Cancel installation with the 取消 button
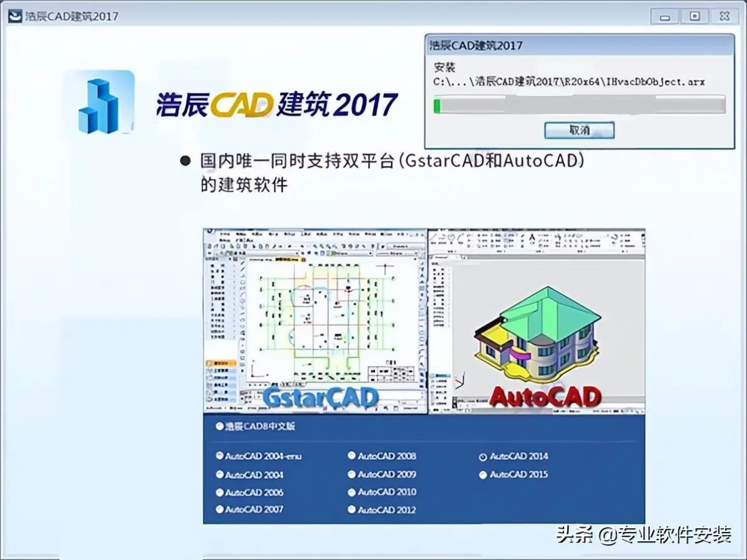The height and width of the screenshot is (560, 747). click(x=579, y=130)
